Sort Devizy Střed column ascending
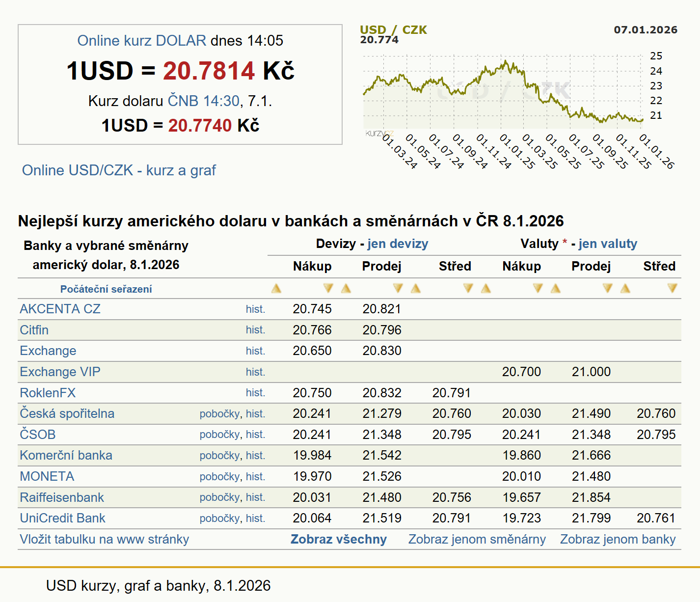Image resolution: width=700 pixels, height=602 pixels. (x=416, y=288)
